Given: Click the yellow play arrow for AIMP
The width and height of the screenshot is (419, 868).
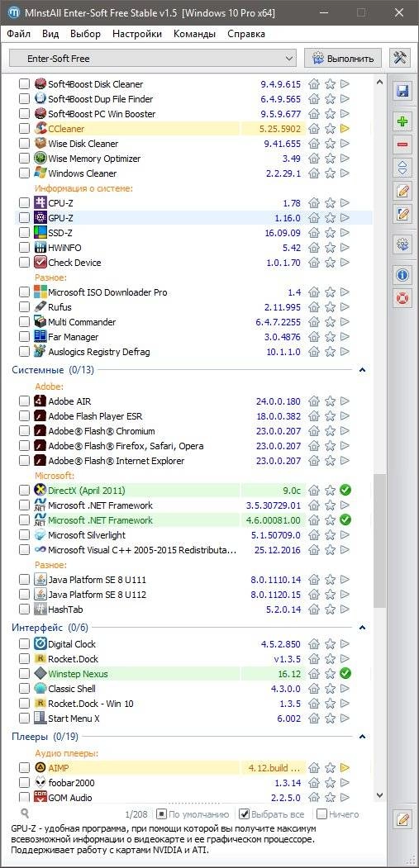Looking at the screenshot, I should (x=345, y=768).
